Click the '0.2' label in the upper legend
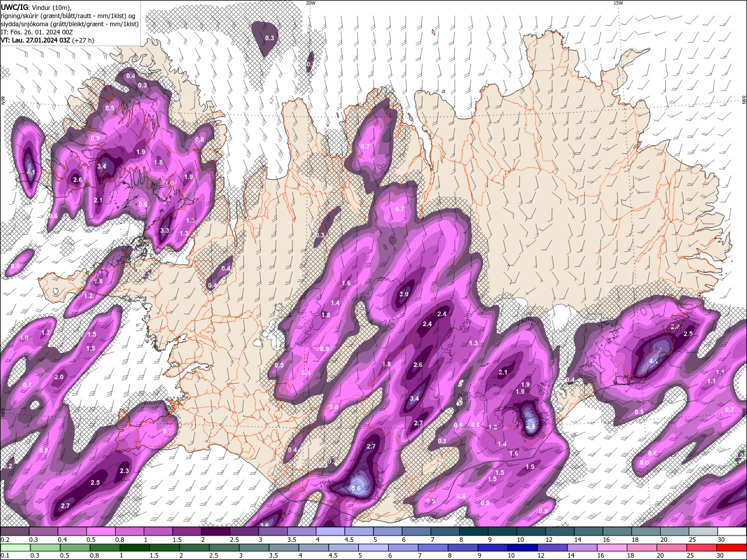747x560 pixels. click(x=5, y=540)
